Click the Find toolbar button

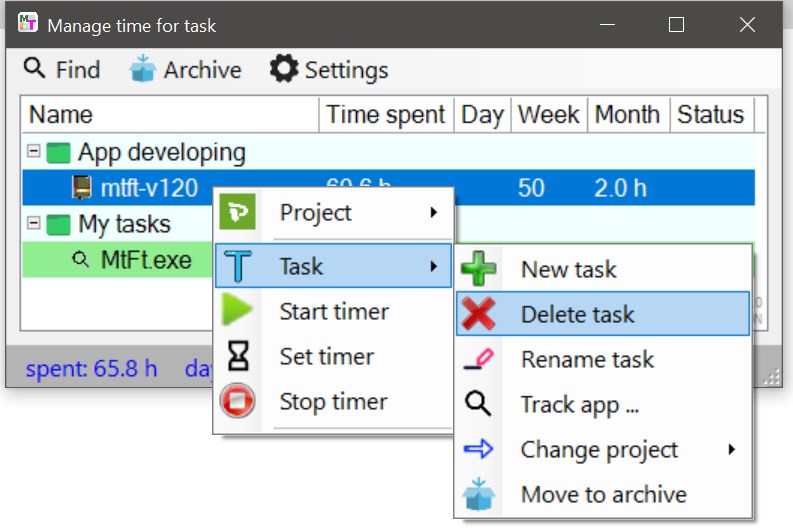(x=62, y=70)
